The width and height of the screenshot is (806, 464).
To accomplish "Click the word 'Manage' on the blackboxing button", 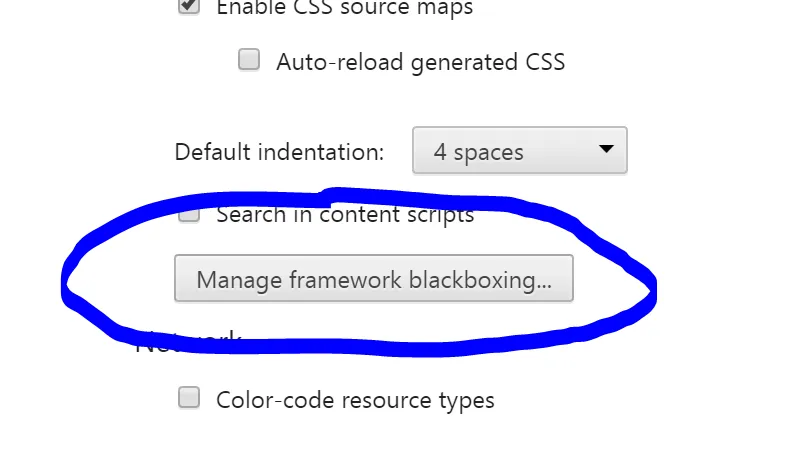I will click(238, 279).
